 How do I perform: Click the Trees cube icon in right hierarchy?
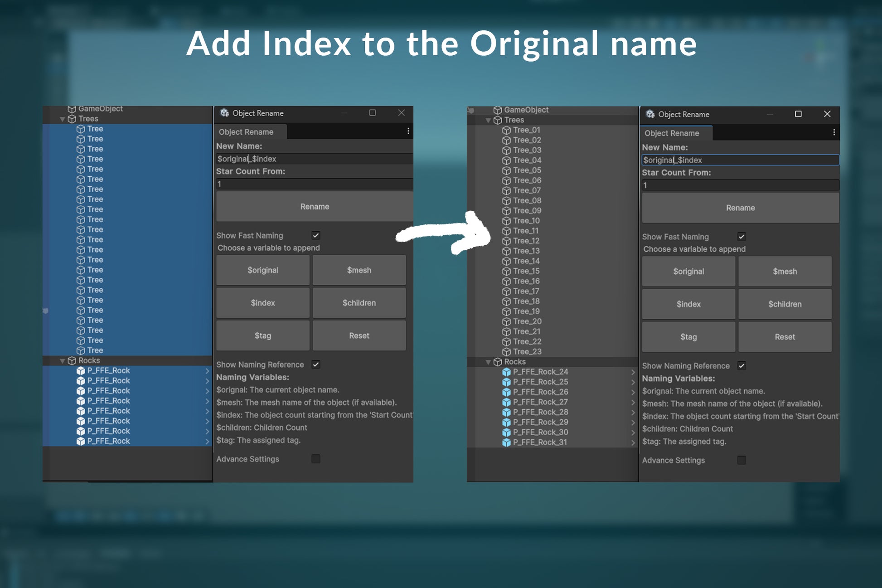(498, 120)
